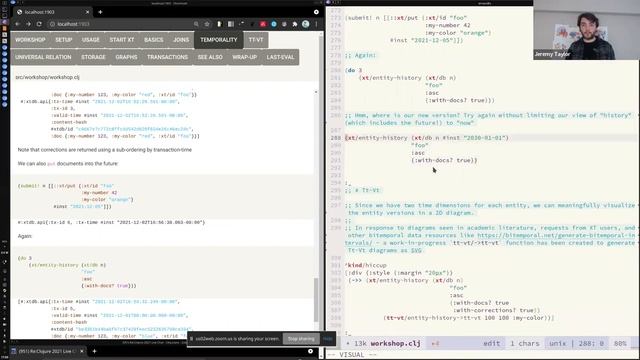Click the Jeremy Taylor webcam thumbnail

point(587,30)
